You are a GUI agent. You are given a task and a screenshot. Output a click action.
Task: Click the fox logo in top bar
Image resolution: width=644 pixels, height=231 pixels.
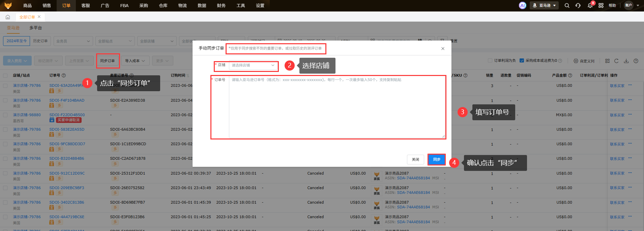click(8, 5)
